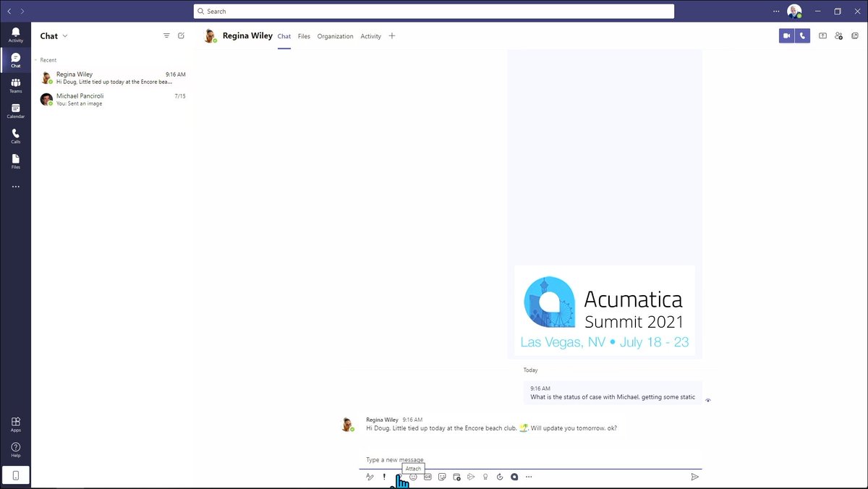868x489 pixels.
Task: Share your screen in this chat
Action: [x=823, y=35]
